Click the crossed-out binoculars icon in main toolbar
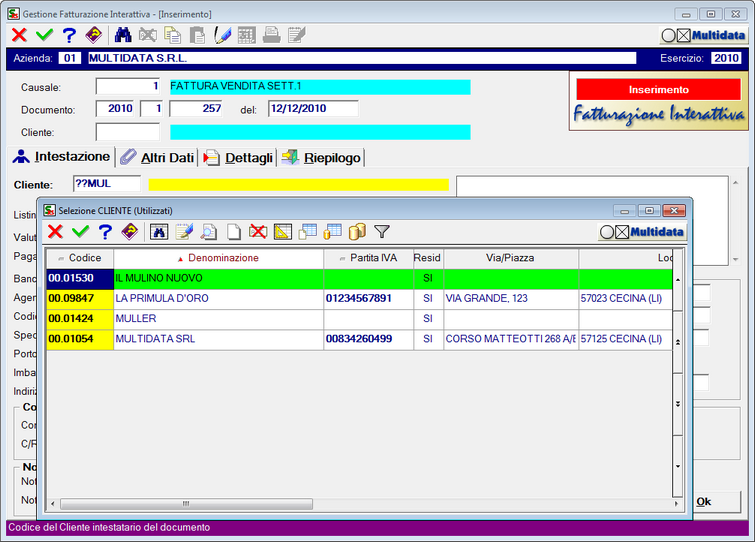 pos(148,35)
